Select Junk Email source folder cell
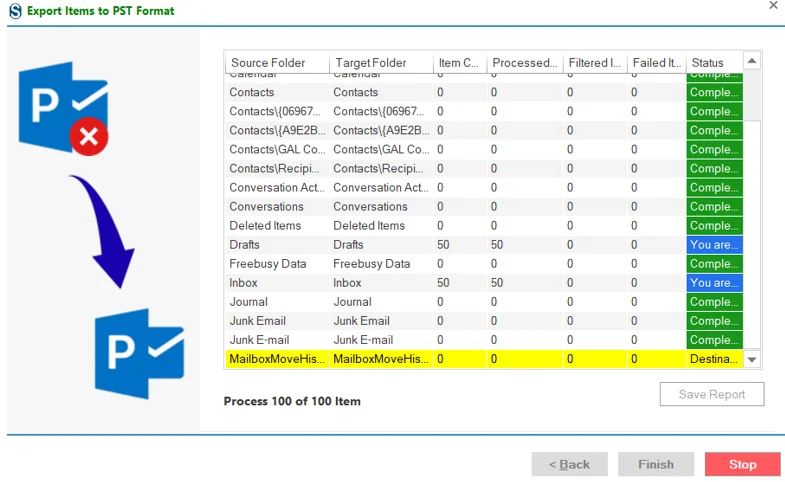The height and width of the screenshot is (482, 785). (277, 320)
